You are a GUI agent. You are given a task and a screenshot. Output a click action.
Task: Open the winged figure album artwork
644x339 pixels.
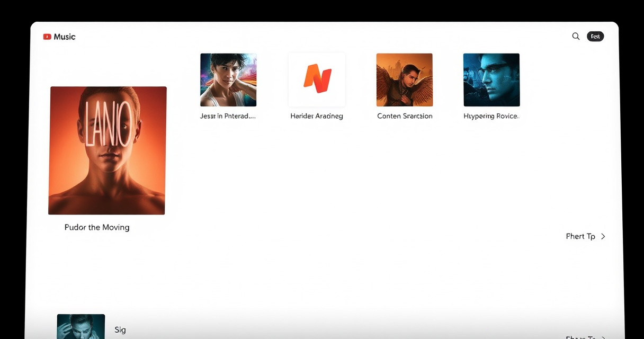pos(405,79)
